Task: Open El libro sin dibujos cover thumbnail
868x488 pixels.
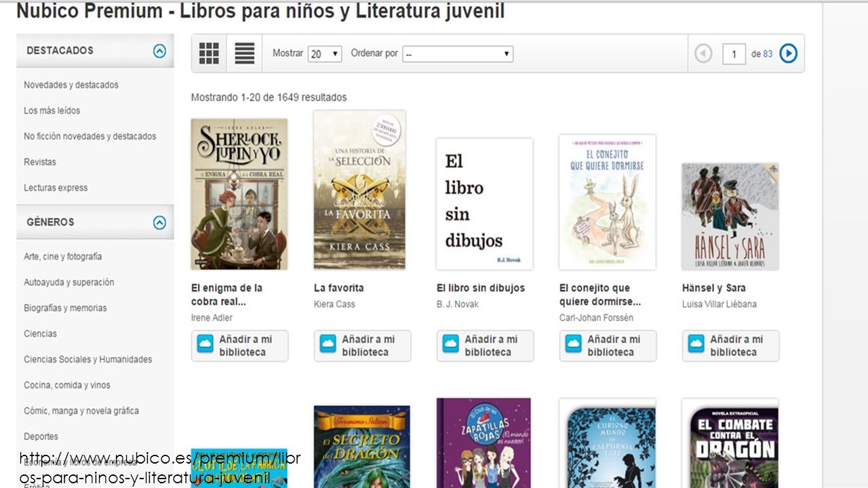Action: 485,204
